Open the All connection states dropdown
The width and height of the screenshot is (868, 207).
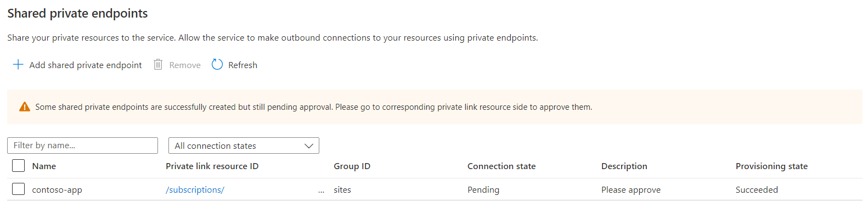[244, 146]
